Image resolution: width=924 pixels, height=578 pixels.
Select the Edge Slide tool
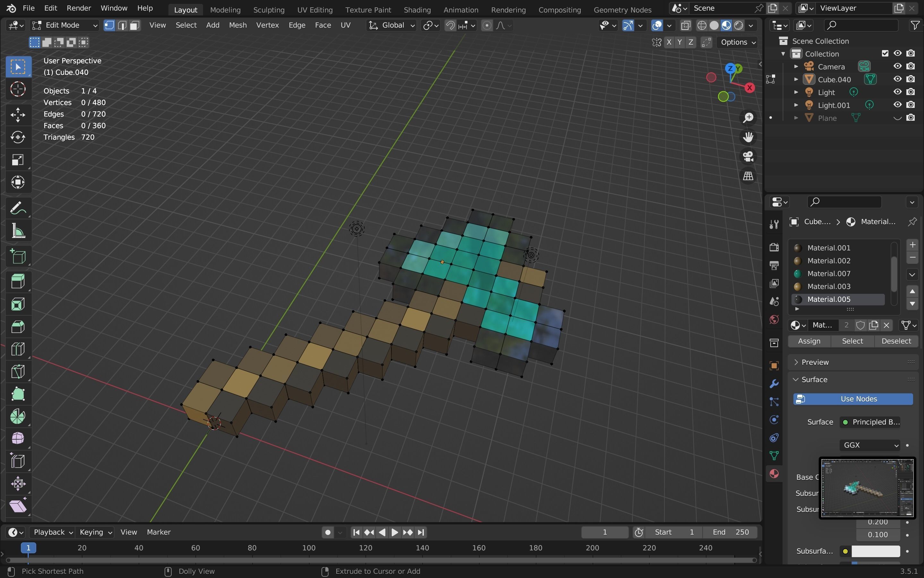(18, 461)
